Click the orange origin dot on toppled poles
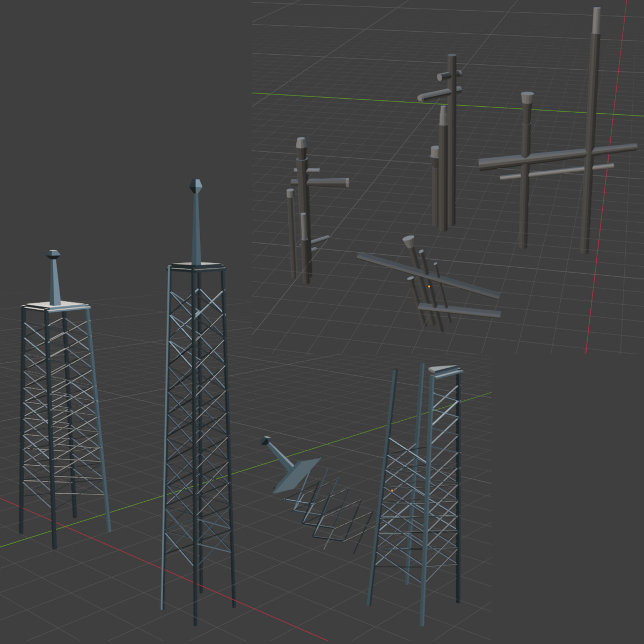 click(429, 287)
